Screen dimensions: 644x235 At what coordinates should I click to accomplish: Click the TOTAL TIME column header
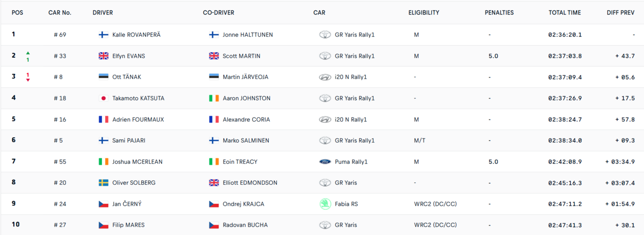click(565, 13)
